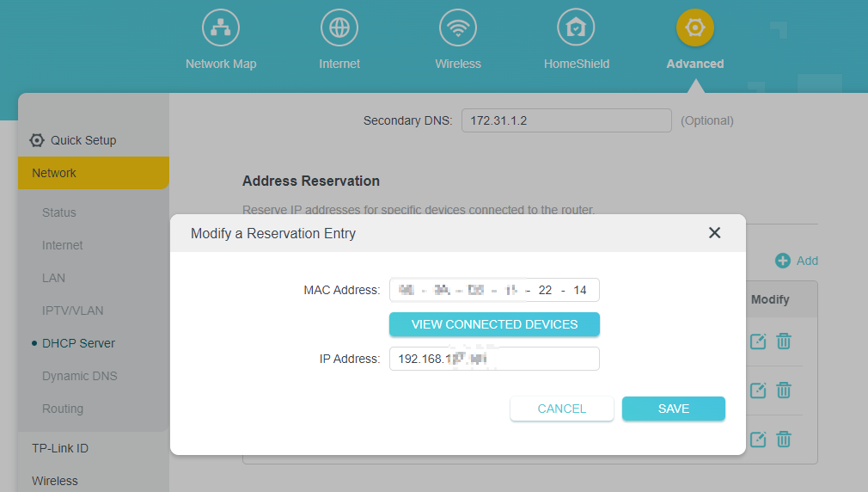
Task: Click the Wireless tab label at top
Action: point(458,64)
